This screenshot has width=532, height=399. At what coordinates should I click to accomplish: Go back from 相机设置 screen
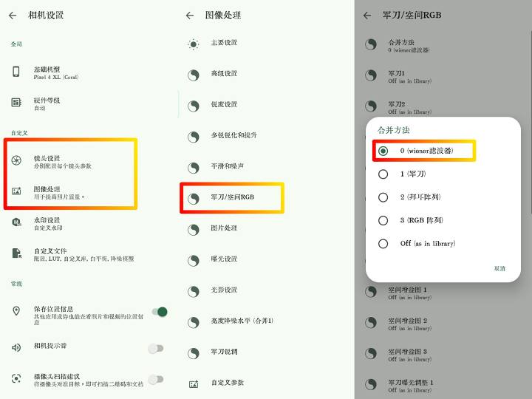[13, 15]
